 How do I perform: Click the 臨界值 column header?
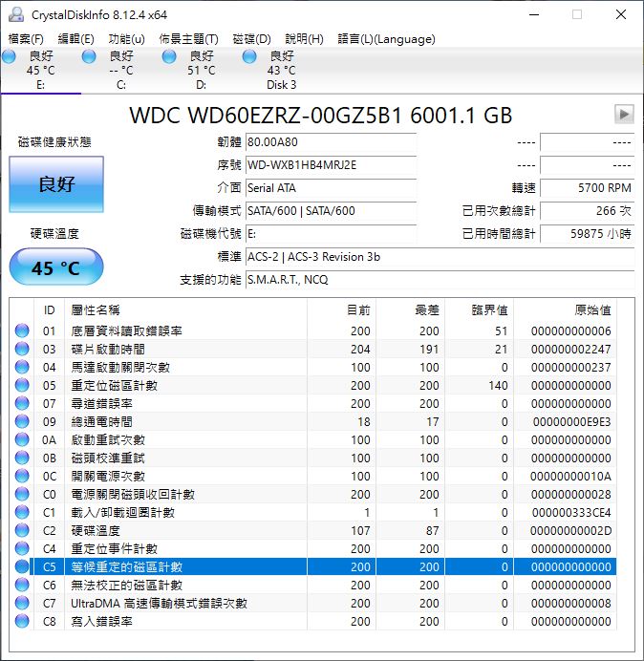(479, 310)
